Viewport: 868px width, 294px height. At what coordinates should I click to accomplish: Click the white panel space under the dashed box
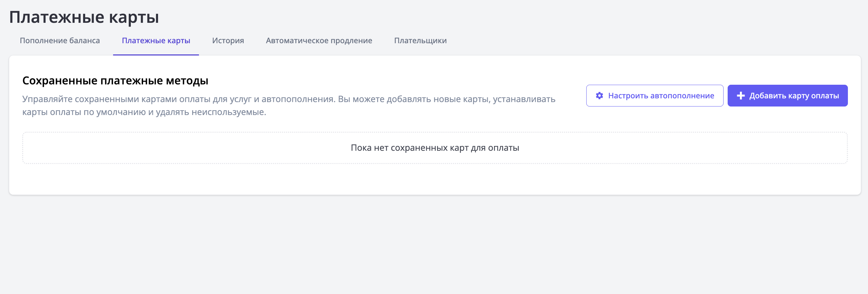point(435,180)
